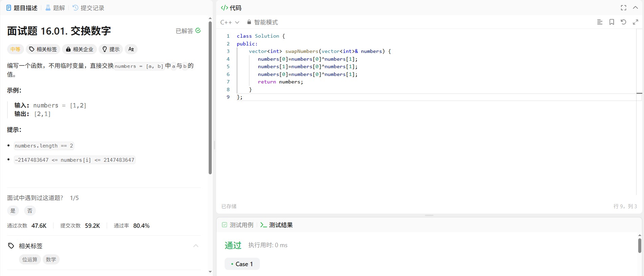
Task: Toggle 智能模式 lock setting
Action: click(x=262, y=22)
